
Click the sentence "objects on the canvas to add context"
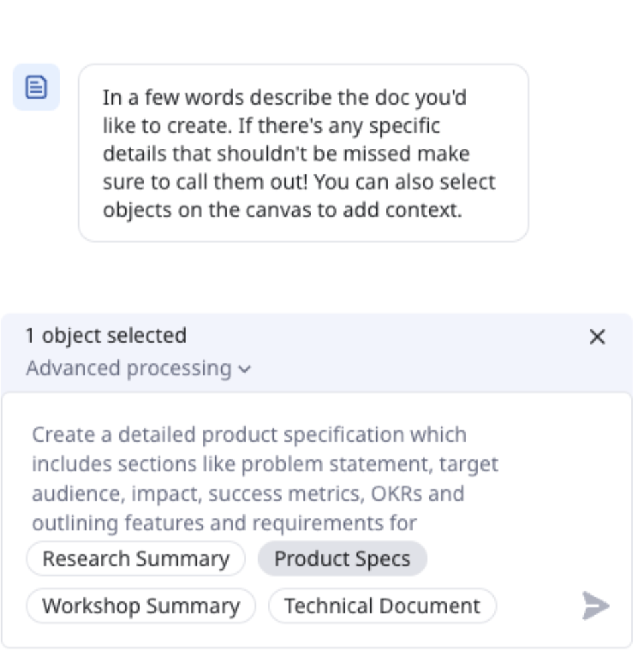(x=282, y=209)
